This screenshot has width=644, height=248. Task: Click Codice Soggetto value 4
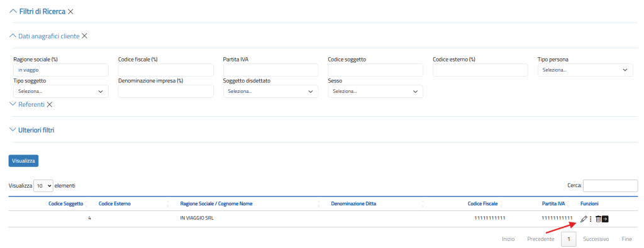coord(89,218)
